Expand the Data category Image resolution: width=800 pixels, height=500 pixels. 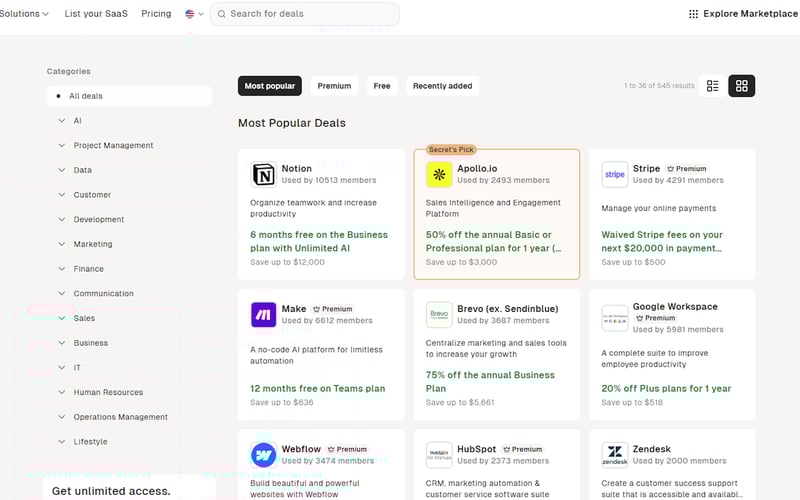point(62,170)
